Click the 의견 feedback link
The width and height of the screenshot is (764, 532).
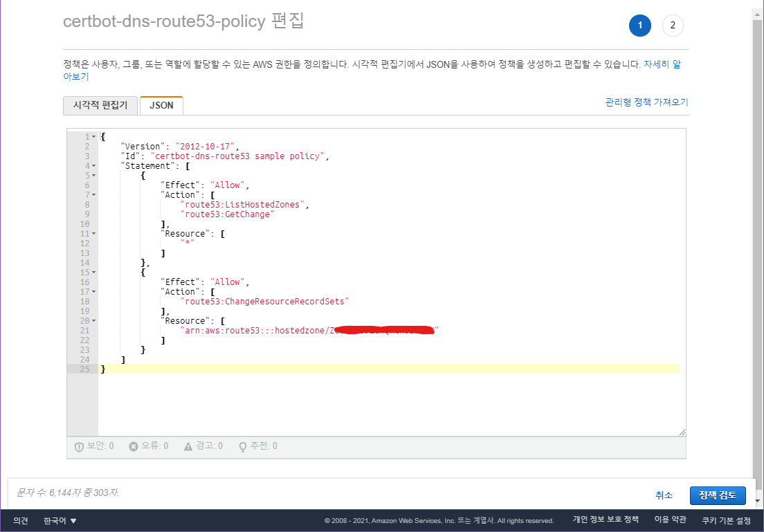click(21, 521)
